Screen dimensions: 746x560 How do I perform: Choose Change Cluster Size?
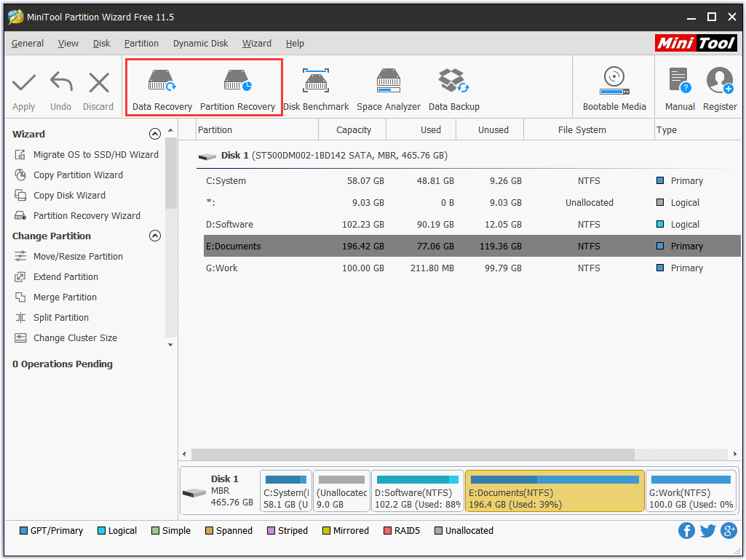(x=66, y=338)
